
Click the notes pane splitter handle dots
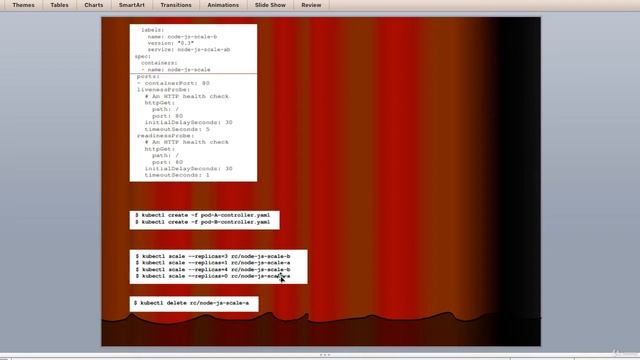click(325, 355)
